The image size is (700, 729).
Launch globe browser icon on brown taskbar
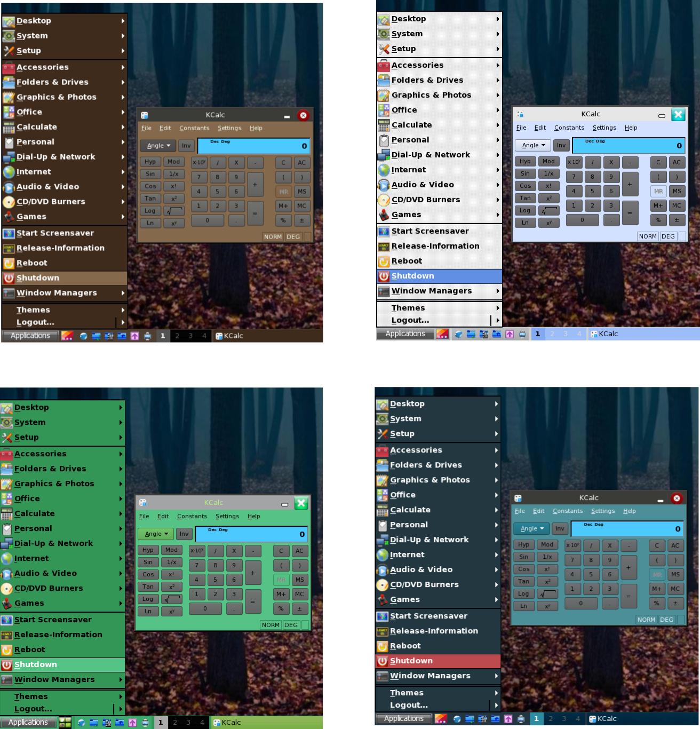coord(83,336)
